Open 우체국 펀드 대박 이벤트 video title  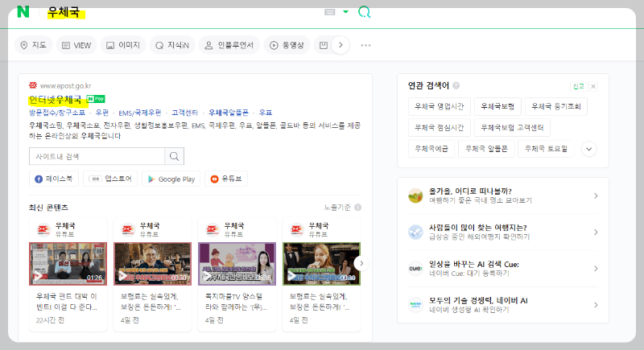click(67, 302)
